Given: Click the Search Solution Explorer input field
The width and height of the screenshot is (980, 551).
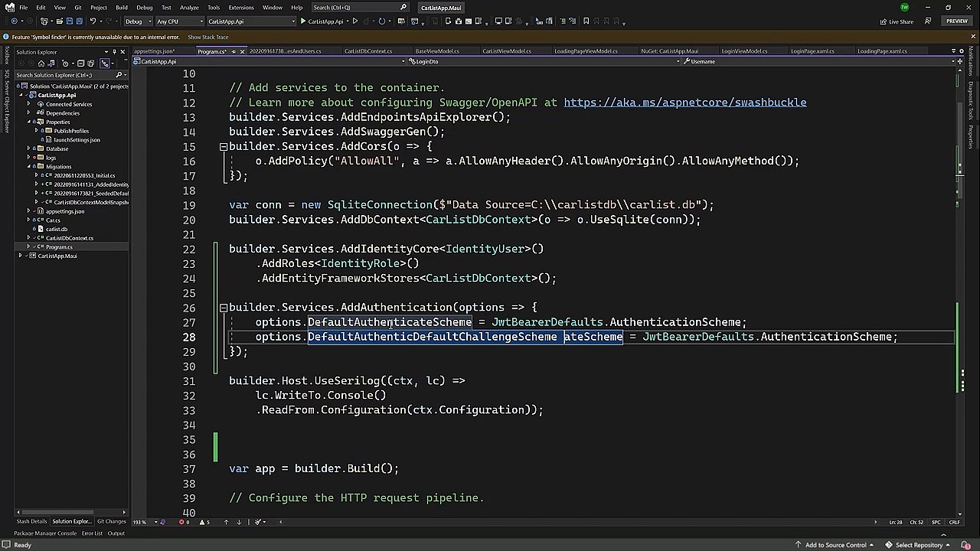Looking at the screenshot, I should pos(65,75).
